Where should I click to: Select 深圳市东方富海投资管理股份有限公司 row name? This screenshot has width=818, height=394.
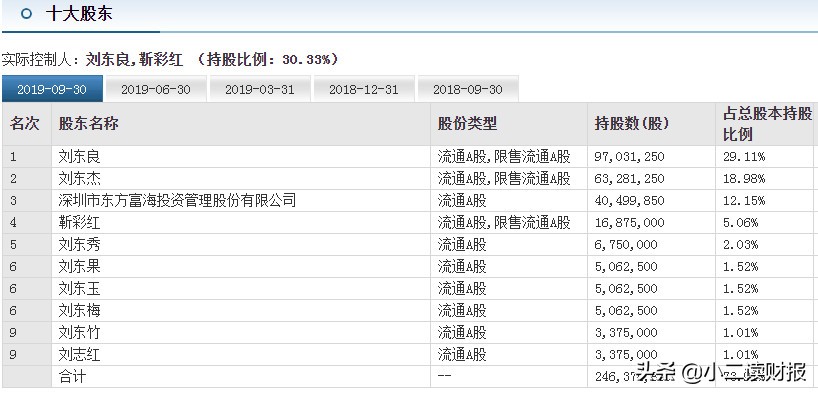click(177, 200)
